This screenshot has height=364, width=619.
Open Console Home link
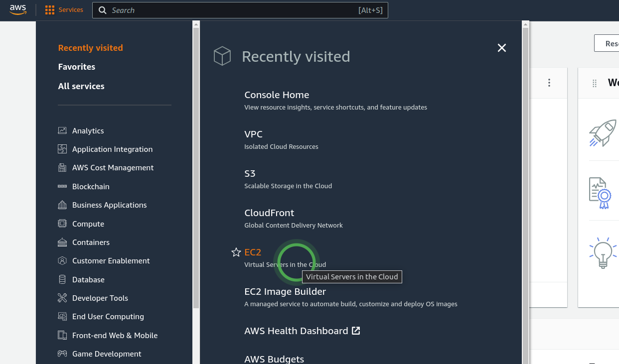[277, 95]
